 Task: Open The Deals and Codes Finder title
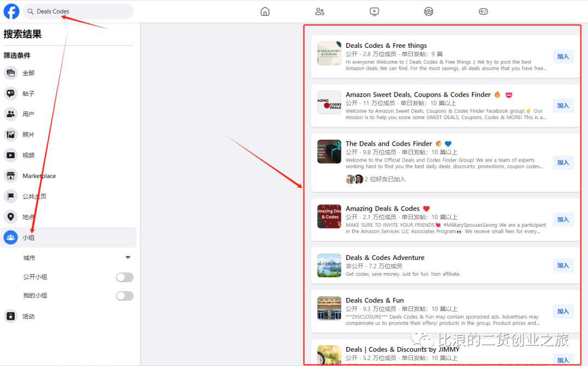[389, 144]
